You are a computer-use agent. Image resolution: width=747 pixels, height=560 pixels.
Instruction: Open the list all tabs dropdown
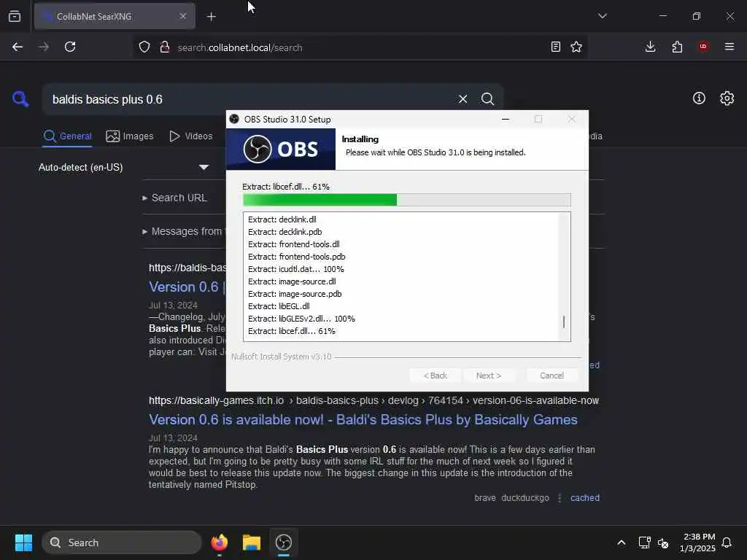click(x=602, y=16)
